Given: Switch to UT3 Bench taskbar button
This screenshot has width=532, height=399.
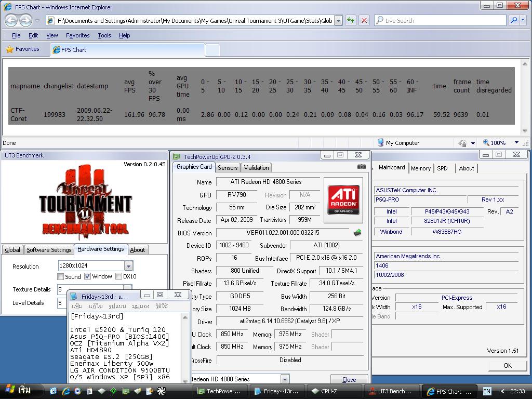Looking at the screenshot, I should click(x=391, y=391).
